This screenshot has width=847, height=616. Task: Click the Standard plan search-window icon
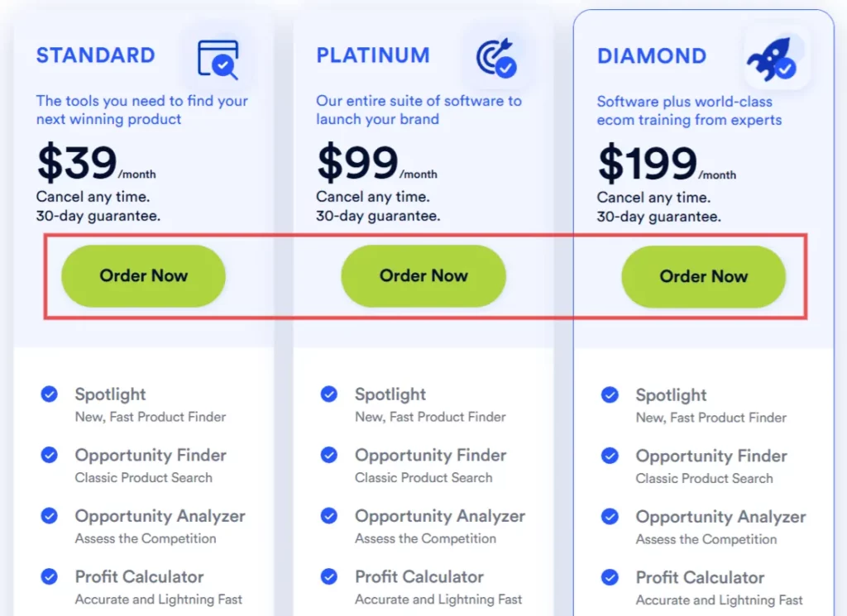(218, 60)
